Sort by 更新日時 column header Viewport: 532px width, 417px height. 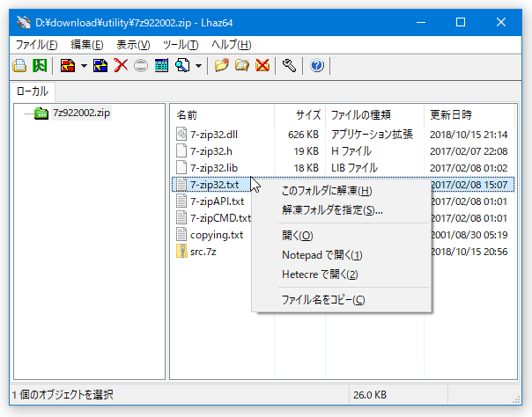click(469, 115)
